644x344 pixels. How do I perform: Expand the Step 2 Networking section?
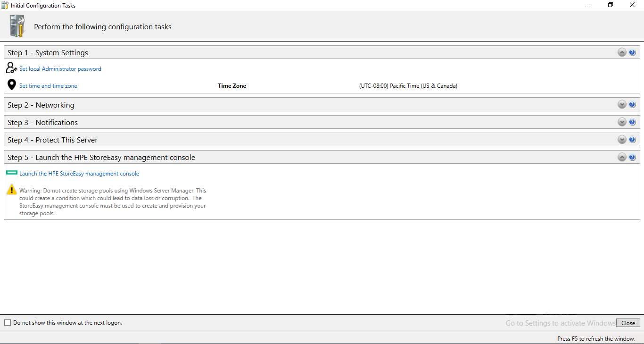621,104
